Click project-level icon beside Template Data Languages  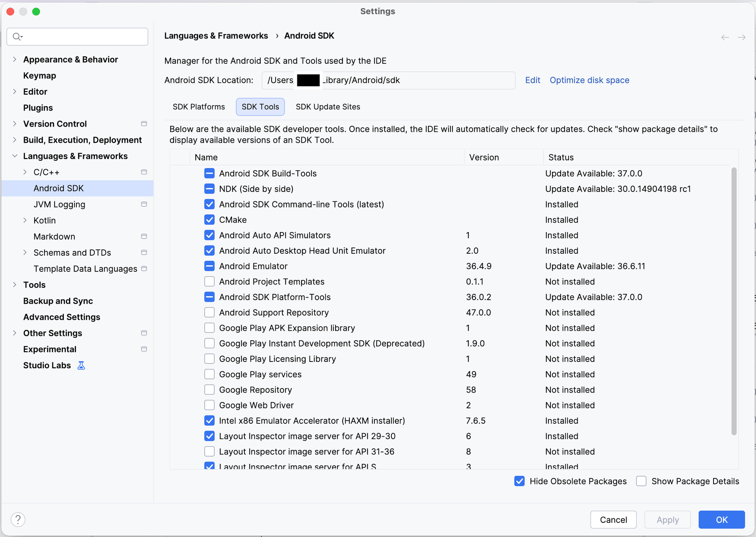(144, 269)
